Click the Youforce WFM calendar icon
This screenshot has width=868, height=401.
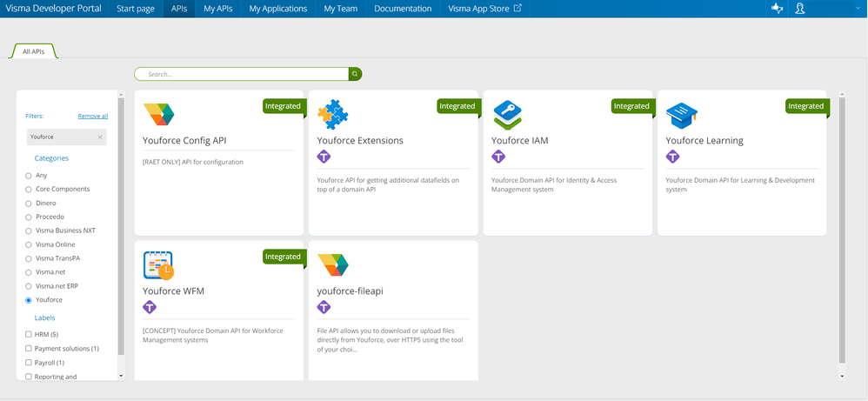pos(158,264)
